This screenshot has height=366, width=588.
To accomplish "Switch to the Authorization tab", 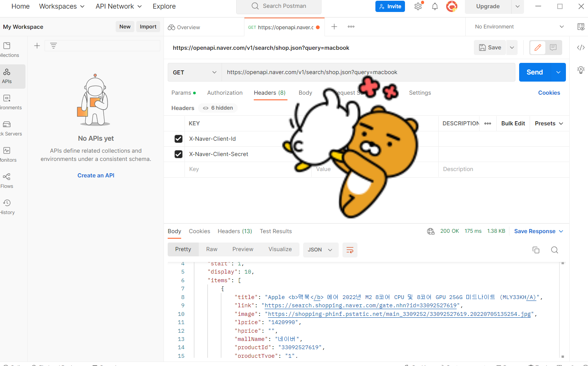I will click(x=225, y=93).
